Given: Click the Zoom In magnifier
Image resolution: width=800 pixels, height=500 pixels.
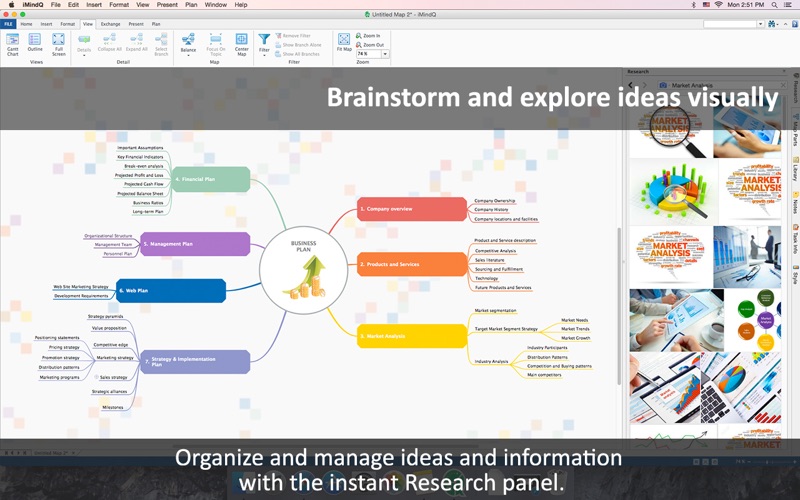Looking at the screenshot, I should point(359,36).
